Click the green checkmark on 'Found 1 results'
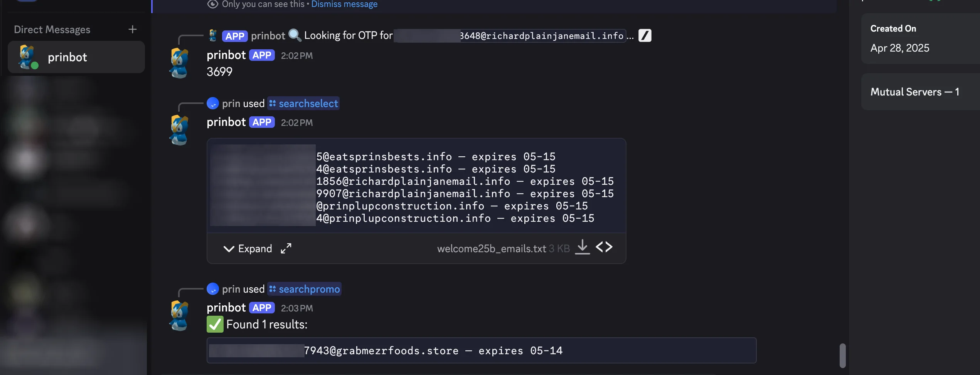The image size is (980, 375). coord(215,324)
